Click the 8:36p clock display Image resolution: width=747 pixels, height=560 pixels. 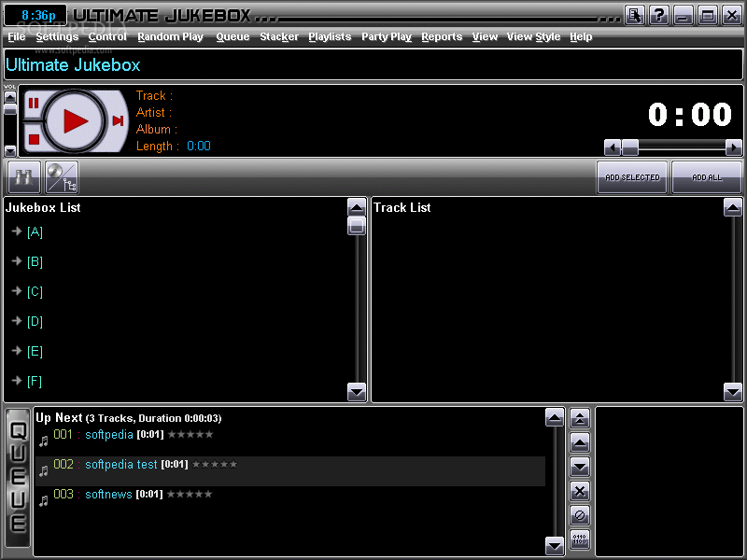point(35,15)
